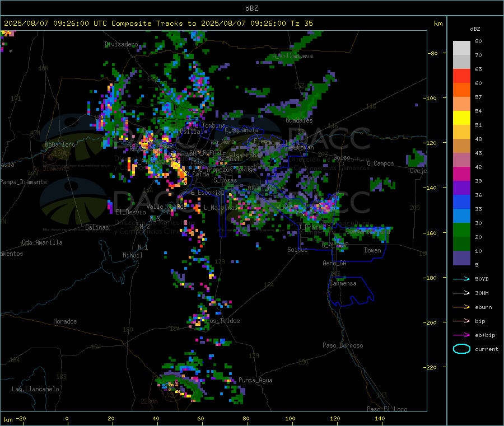The width and height of the screenshot is (504, 426).
Task: Click the '140' x-axis tick label
Action: point(380,418)
